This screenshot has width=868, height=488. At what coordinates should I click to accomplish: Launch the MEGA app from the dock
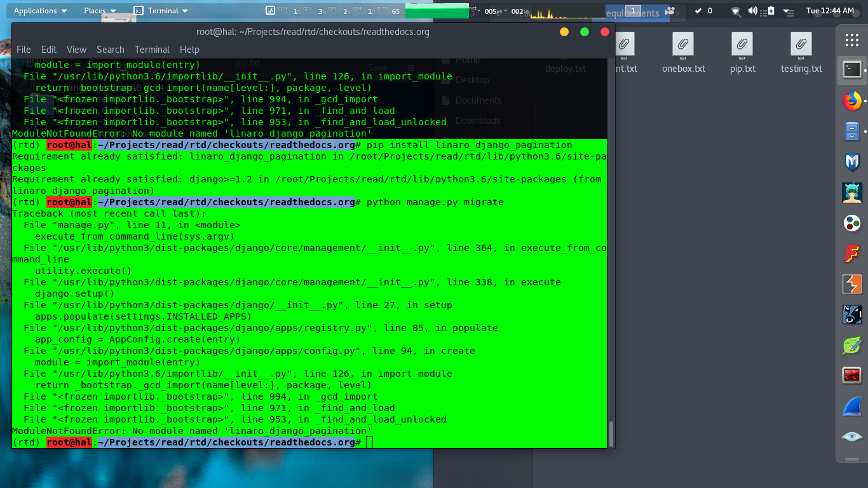(852, 161)
